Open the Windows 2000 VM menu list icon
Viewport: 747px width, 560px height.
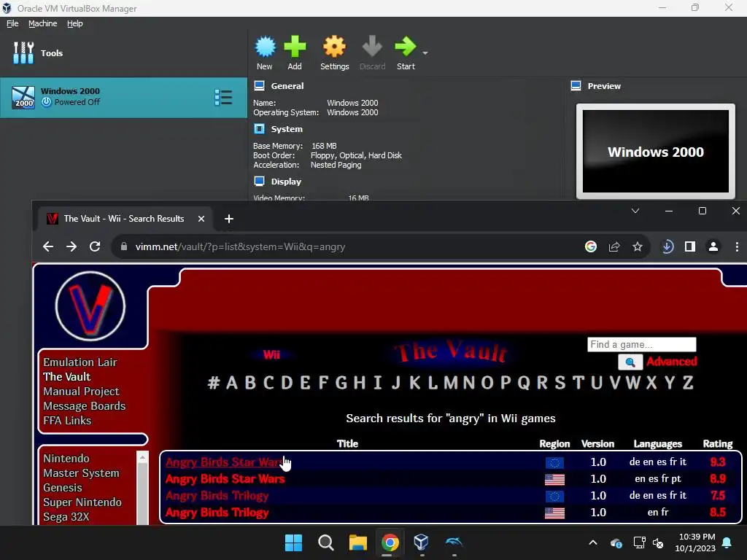(223, 97)
